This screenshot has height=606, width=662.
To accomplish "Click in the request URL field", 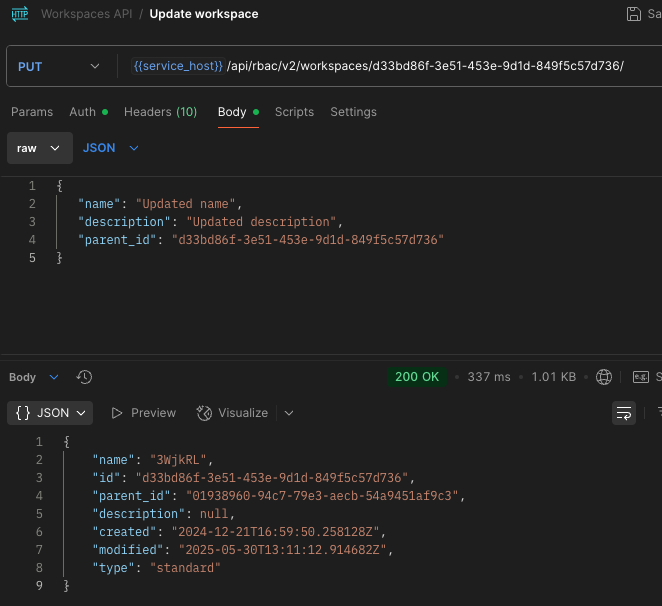I will pos(400,66).
